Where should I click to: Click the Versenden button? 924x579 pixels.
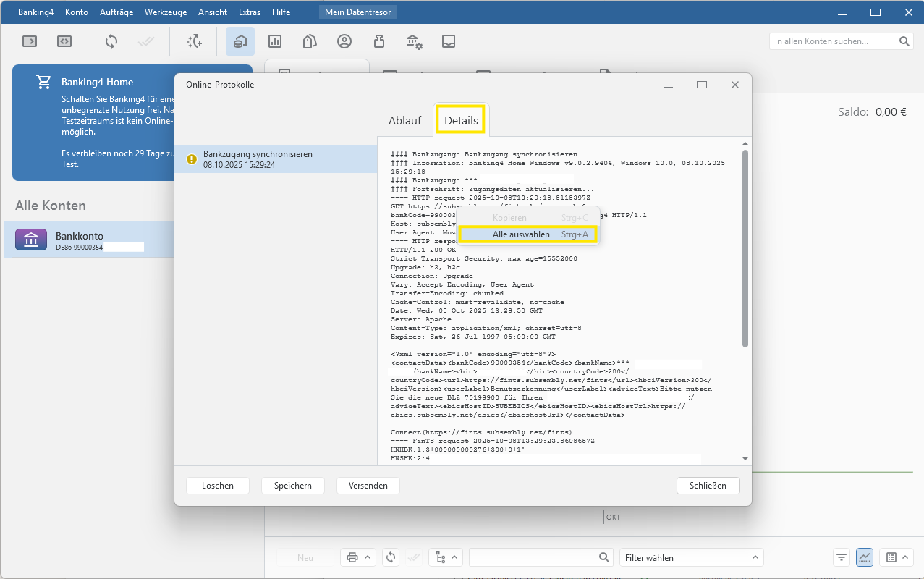(x=368, y=486)
